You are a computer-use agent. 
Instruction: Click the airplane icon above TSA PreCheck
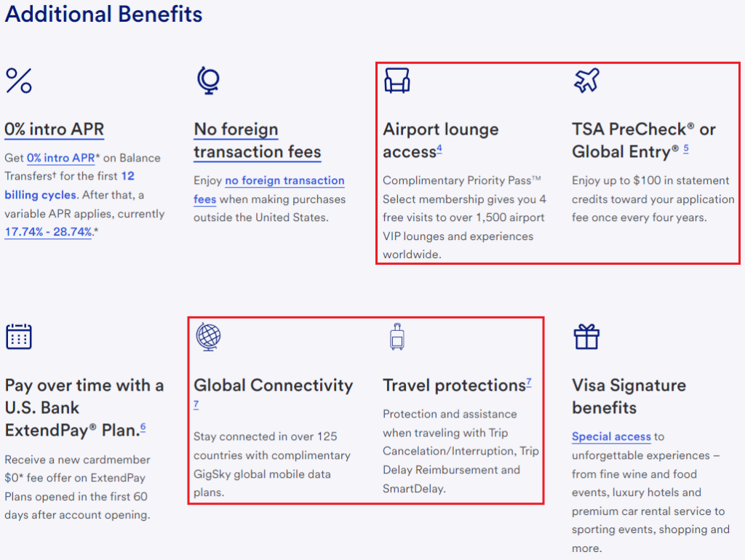click(x=587, y=79)
